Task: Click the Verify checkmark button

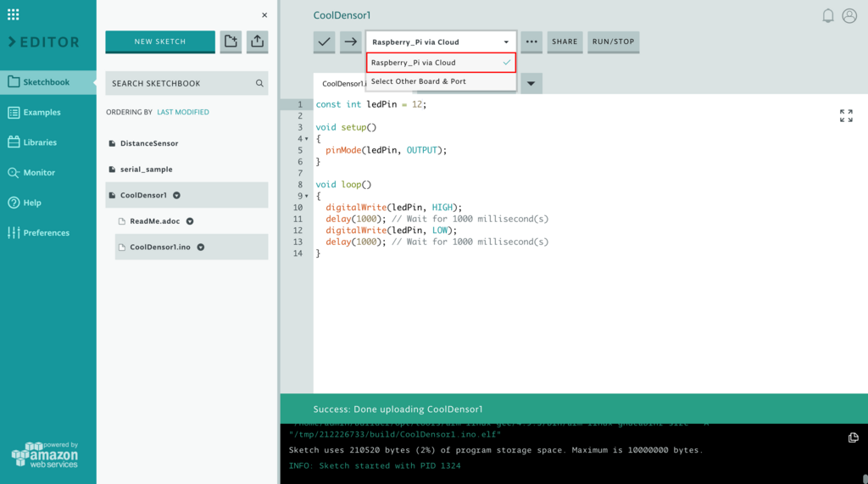Action: click(x=325, y=42)
